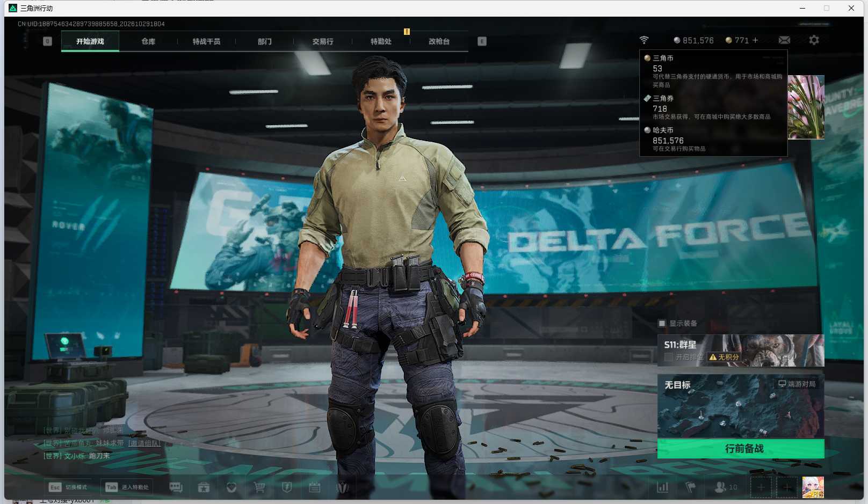
Task: Click the 三角币 771 balance
Action: pyautogui.click(x=737, y=40)
